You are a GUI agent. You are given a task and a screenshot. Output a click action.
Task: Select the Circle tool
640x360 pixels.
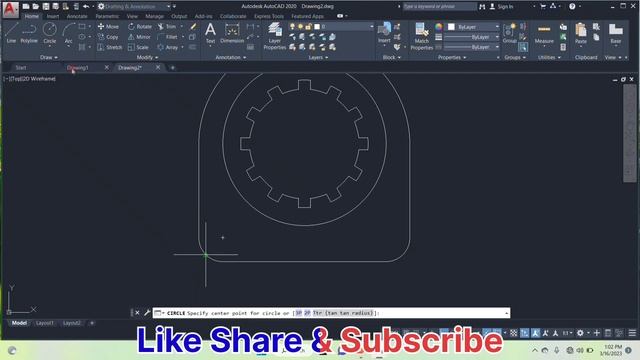(50, 33)
